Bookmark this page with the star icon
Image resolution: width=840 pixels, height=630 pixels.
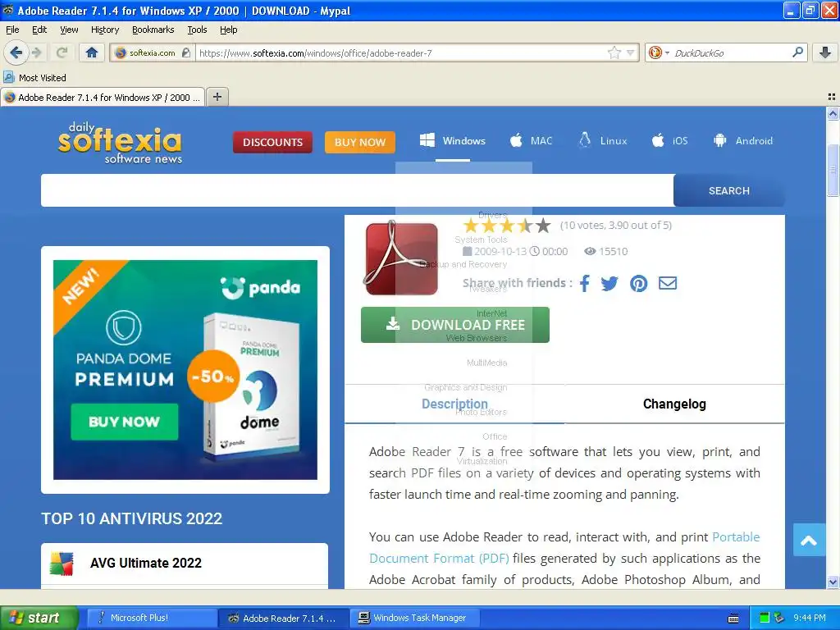(x=614, y=52)
